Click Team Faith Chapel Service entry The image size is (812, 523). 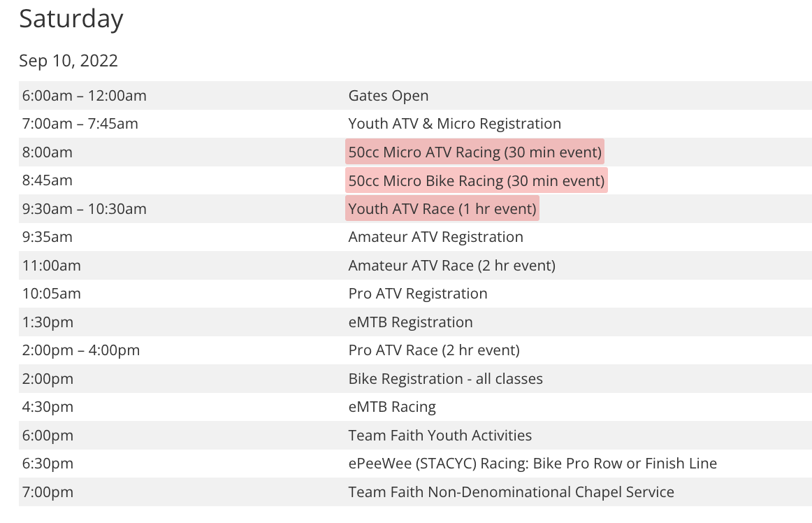[x=511, y=492]
